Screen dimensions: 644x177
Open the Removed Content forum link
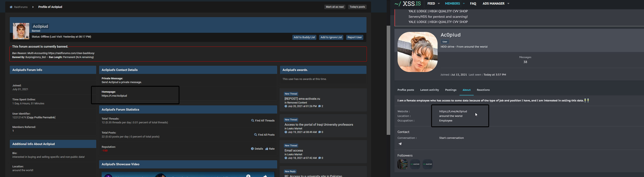[297, 103]
